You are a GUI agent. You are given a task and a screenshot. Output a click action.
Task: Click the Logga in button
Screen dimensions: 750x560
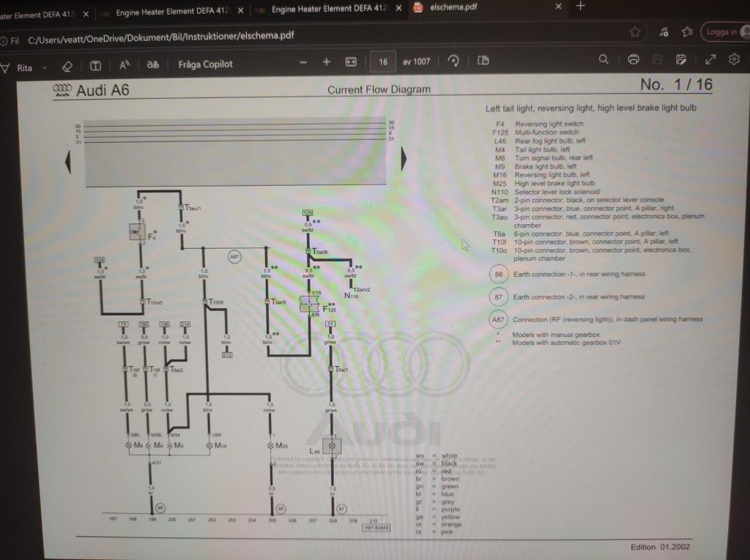coord(724,32)
